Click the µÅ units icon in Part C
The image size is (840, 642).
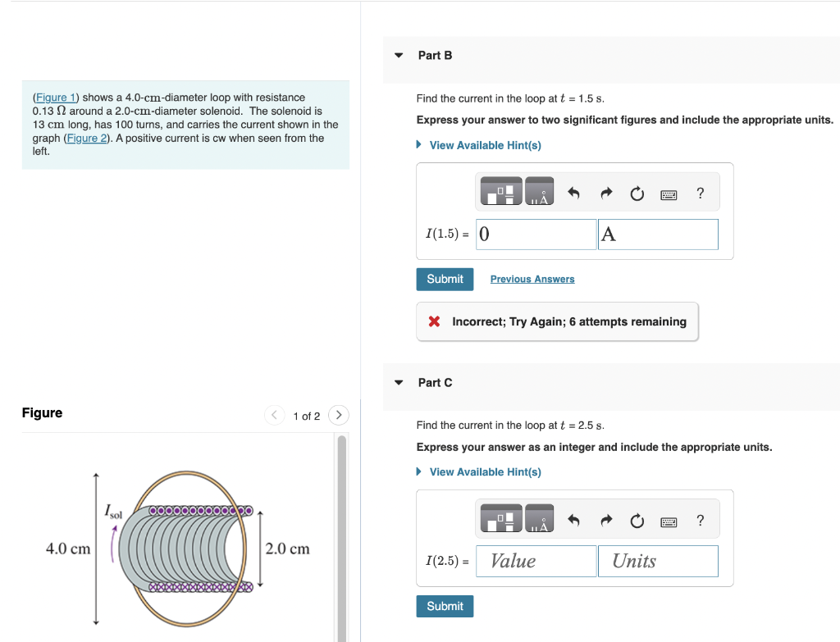point(538,517)
